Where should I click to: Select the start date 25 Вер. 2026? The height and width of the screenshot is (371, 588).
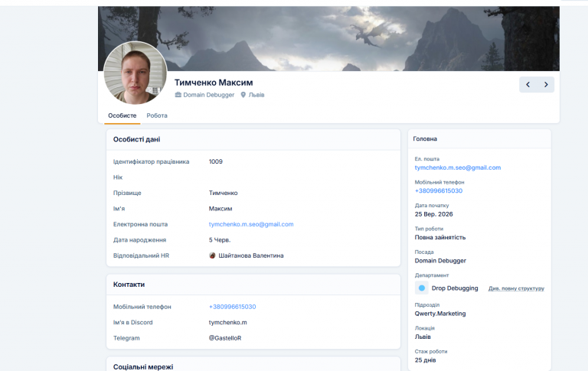[433, 214]
